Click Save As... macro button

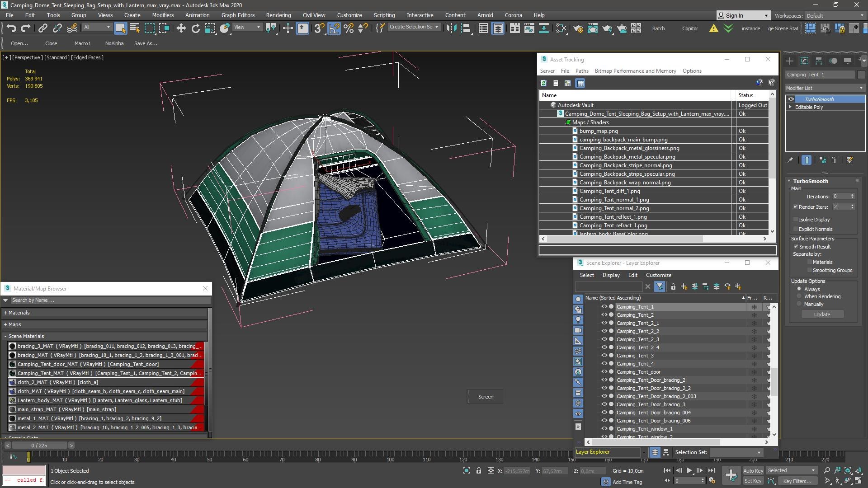click(146, 44)
